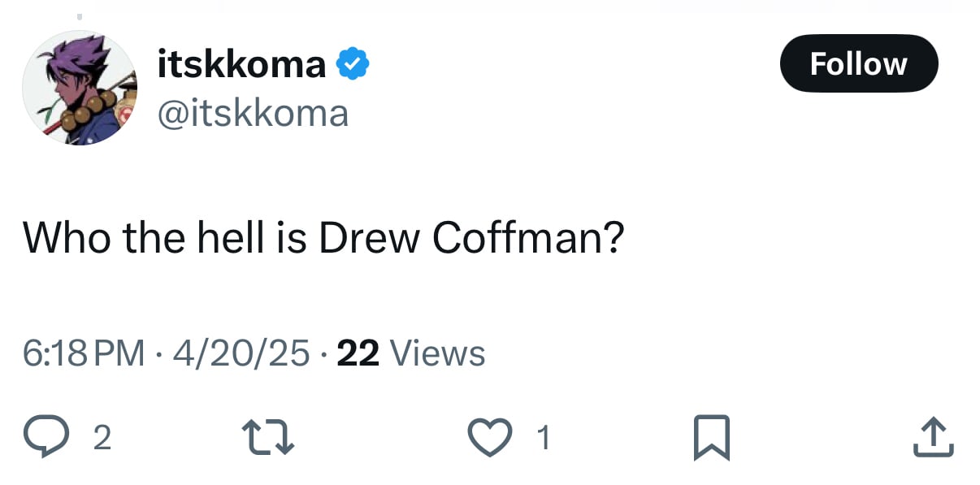Image resolution: width=980 pixels, height=485 pixels.
Task: Click the @itskkoma handle
Action: (252, 113)
